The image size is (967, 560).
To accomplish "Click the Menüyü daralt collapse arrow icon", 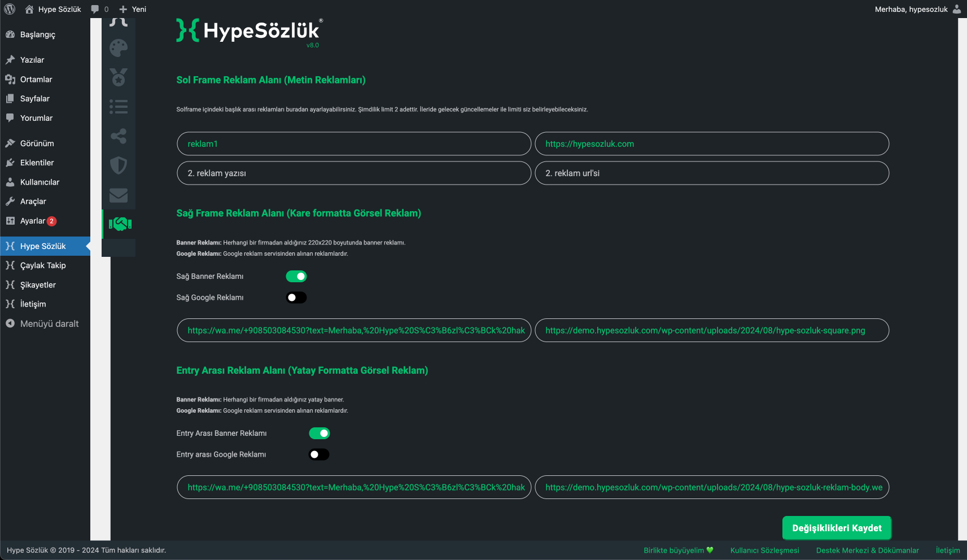I will tap(10, 323).
